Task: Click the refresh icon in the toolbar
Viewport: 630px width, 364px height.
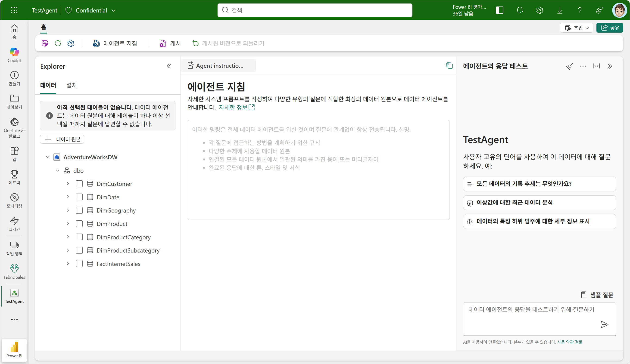Action: pyautogui.click(x=58, y=43)
